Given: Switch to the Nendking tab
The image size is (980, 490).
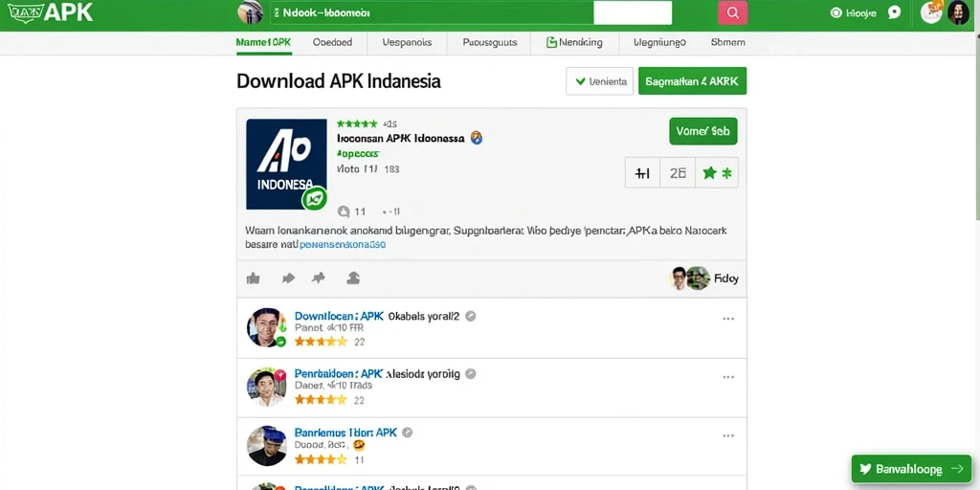Looking at the screenshot, I should point(574,42).
